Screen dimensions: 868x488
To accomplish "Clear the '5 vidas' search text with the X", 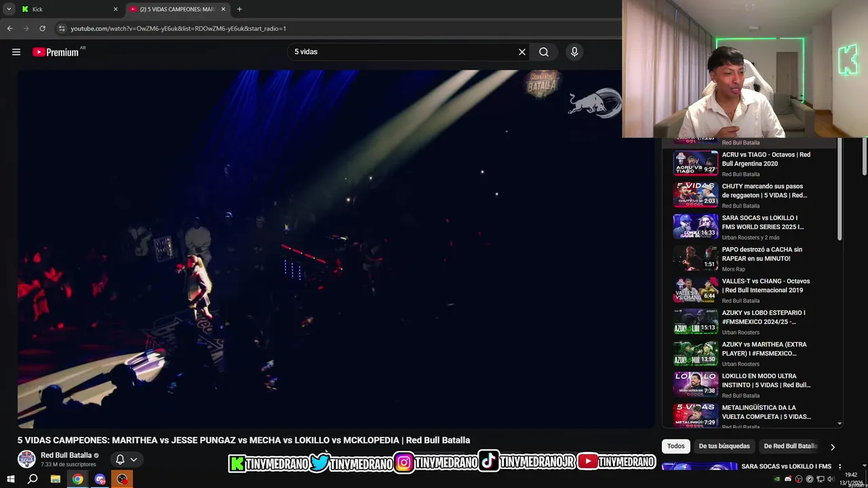I will coord(522,52).
